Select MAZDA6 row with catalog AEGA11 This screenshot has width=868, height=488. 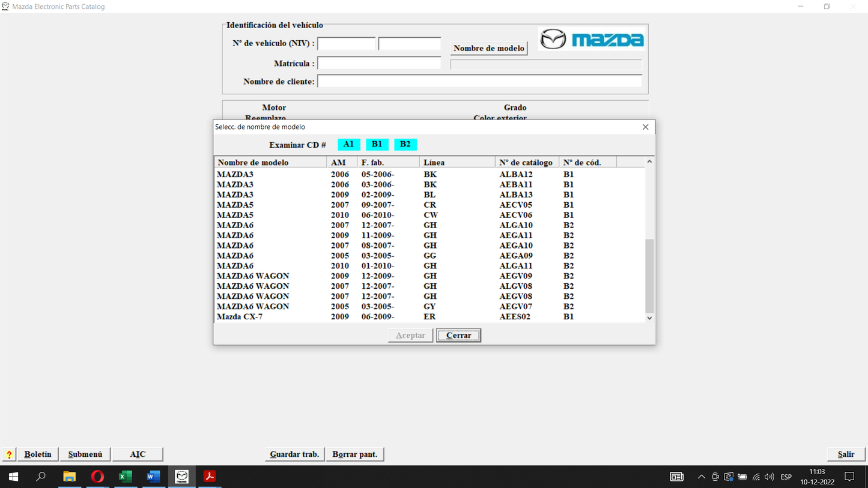[x=429, y=235]
